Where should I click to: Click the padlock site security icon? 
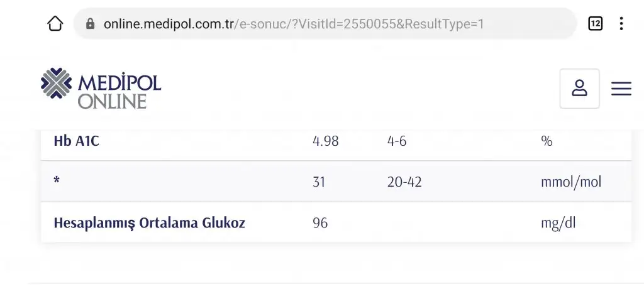click(91, 24)
